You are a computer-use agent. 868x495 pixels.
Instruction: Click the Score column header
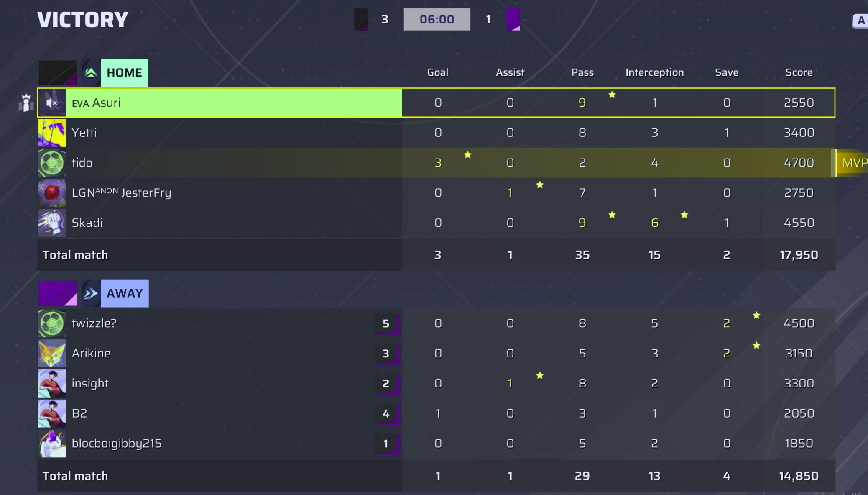pos(799,72)
